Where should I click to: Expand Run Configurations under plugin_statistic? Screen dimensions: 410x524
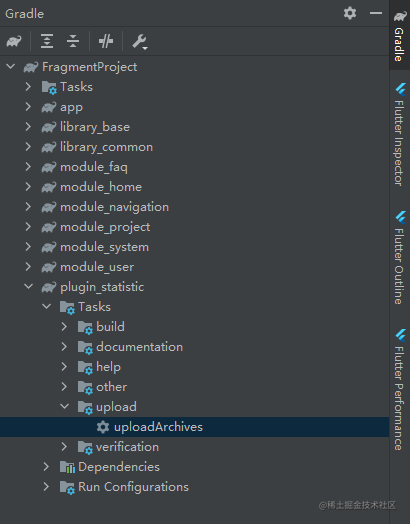pos(46,487)
